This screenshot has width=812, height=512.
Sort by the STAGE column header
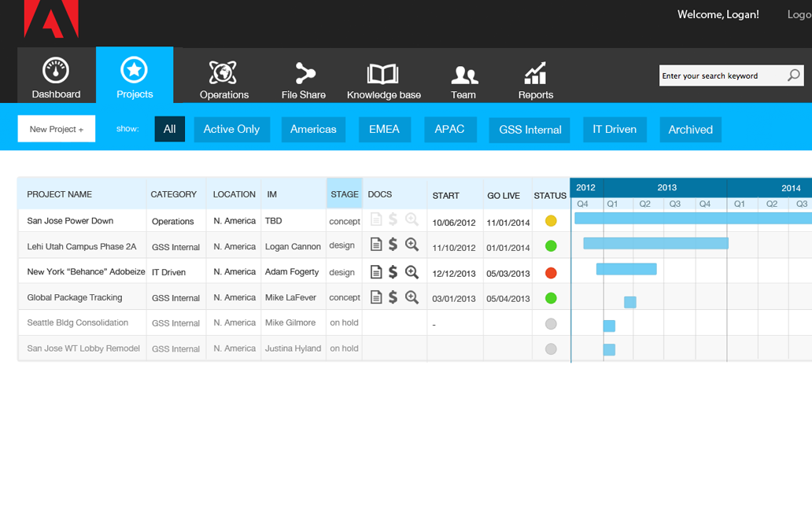click(x=345, y=194)
